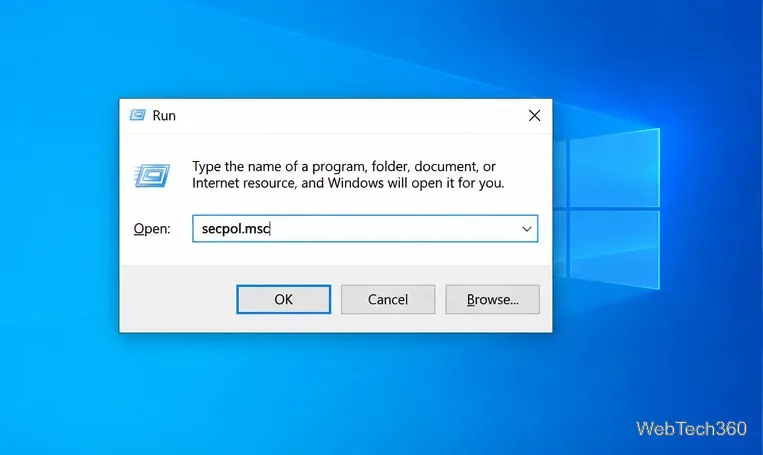Click the "Type the name of a program" description
Screen dimensions: 763x455
point(348,175)
